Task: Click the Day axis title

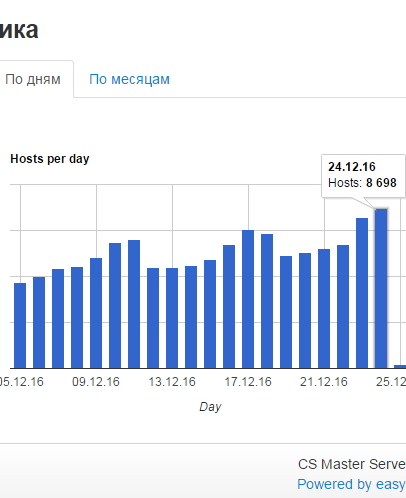Action: click(x=210, y=407)
